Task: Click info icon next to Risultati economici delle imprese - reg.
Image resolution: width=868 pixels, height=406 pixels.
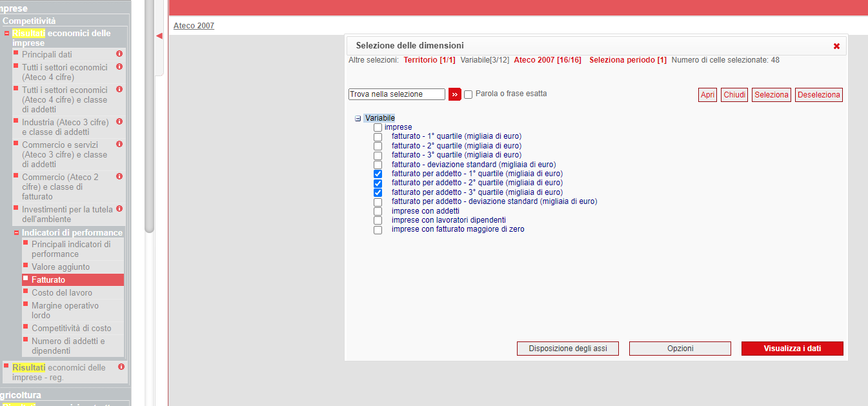Action: [x=121, y=367]
